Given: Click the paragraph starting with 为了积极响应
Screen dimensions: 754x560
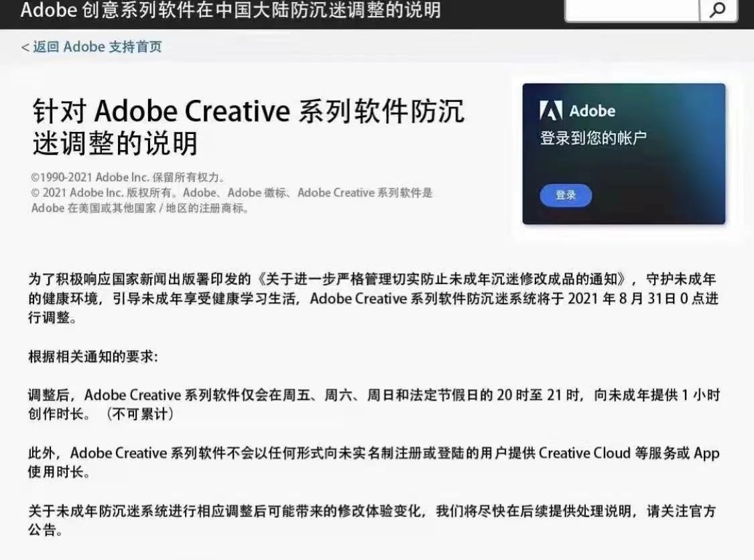Looking at the screenshot, I should pyautogui.click(x=372, y=298).
